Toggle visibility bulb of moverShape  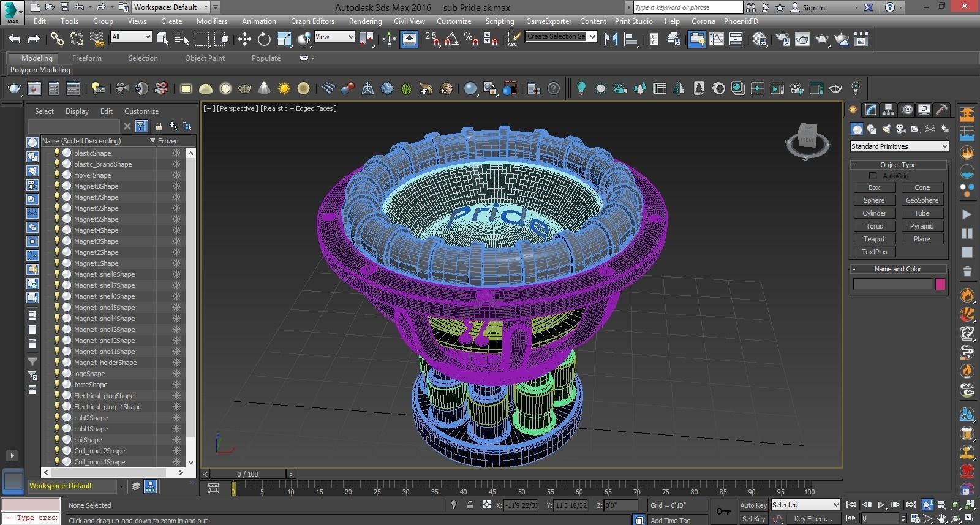point(57,175)
